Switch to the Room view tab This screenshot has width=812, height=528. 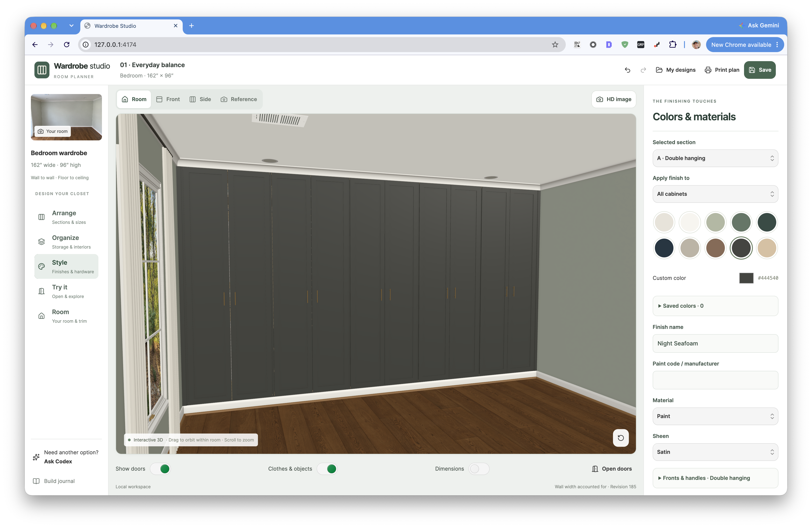click(134, 99)
